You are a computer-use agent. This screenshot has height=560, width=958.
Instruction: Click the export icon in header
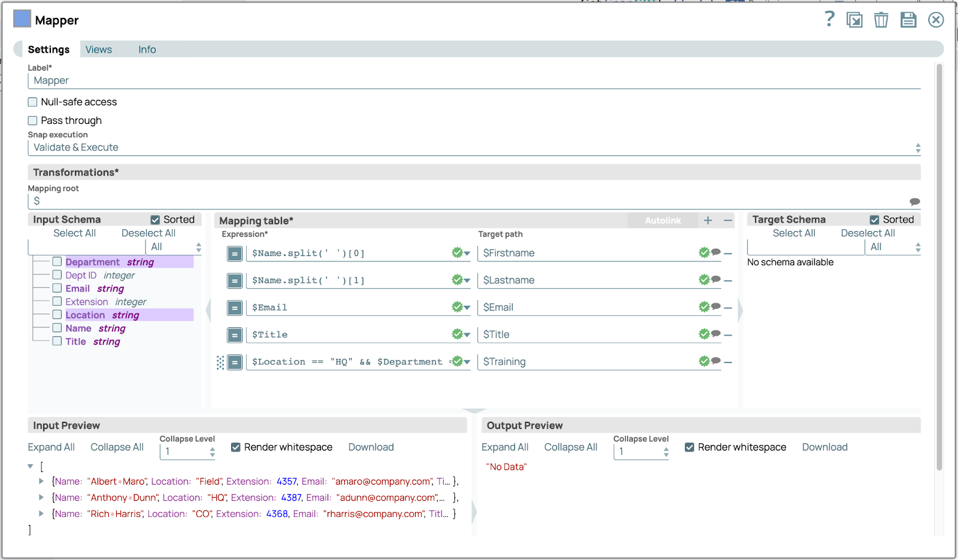(854, 20)
